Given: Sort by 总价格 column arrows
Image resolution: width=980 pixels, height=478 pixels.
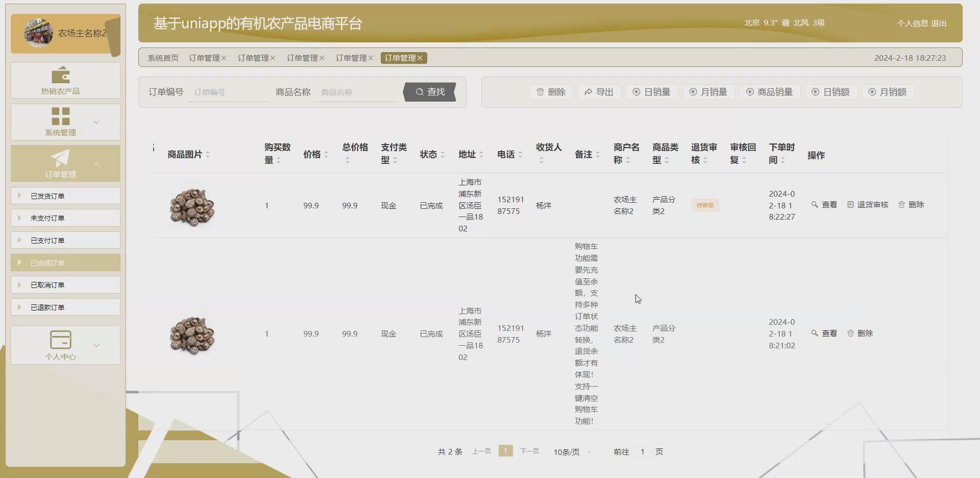Looking at the screenshot, I should pyautogui.click(x=348, y=160).
